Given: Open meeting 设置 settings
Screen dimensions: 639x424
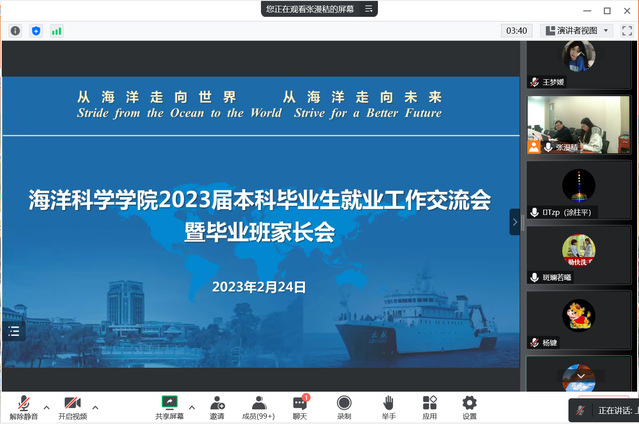Looking at the screenshot, I should [469, 405].
